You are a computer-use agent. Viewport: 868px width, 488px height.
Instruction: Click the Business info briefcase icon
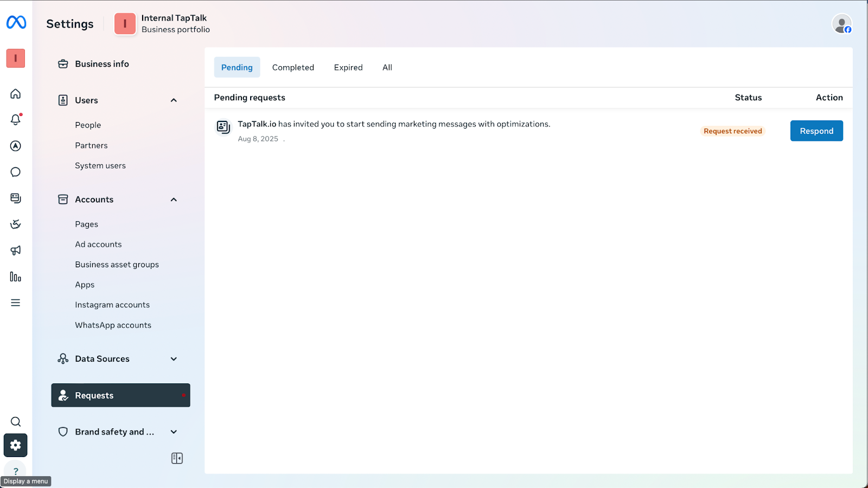[x=63, y=64]
